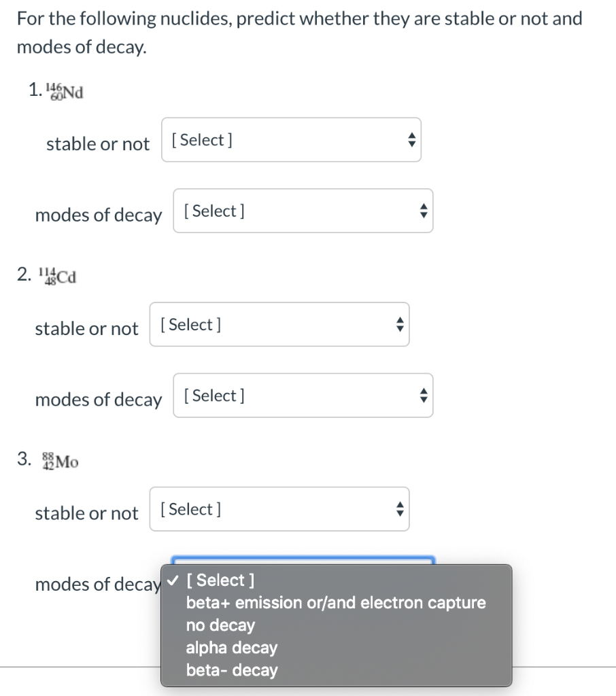Click the stepper arrows on Nd-146 decay dropdown
Image resolution: width=616 pixels, height=696 pixels.
tap(422, 211)
